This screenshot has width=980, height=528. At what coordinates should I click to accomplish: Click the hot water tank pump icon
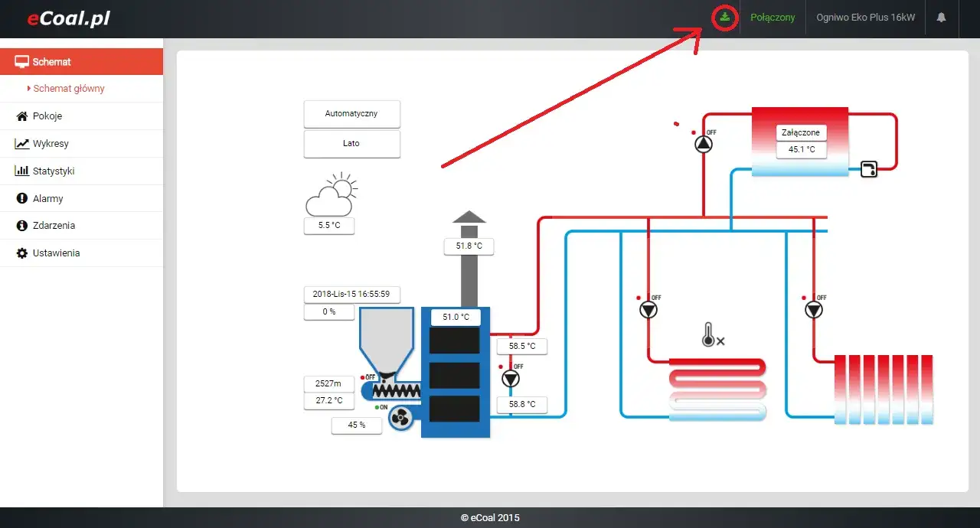click(704, 144)
